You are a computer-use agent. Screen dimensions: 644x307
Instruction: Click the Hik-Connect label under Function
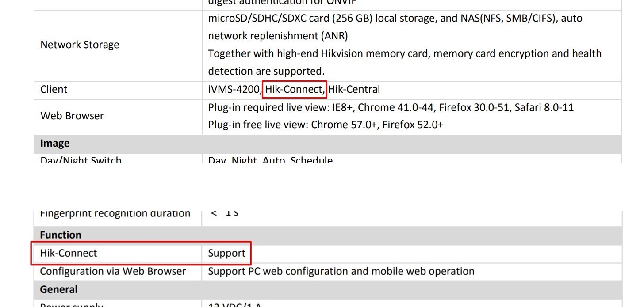coord(69,253)
